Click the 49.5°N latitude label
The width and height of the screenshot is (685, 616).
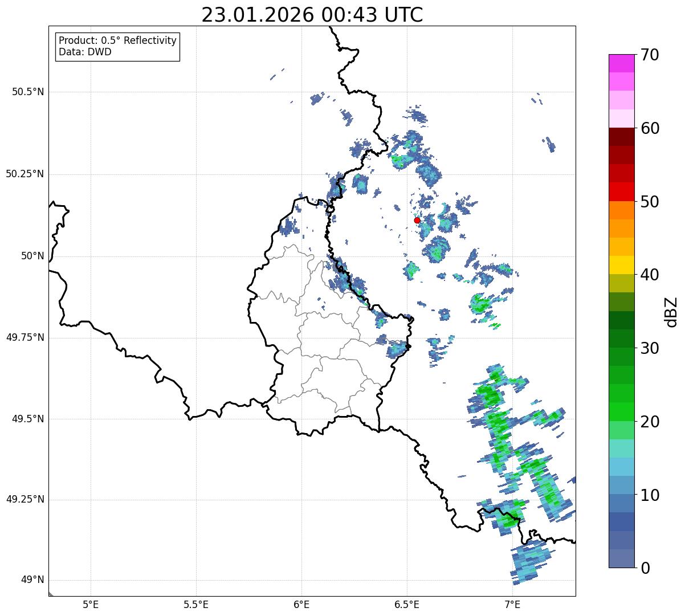tap(27, 419)
